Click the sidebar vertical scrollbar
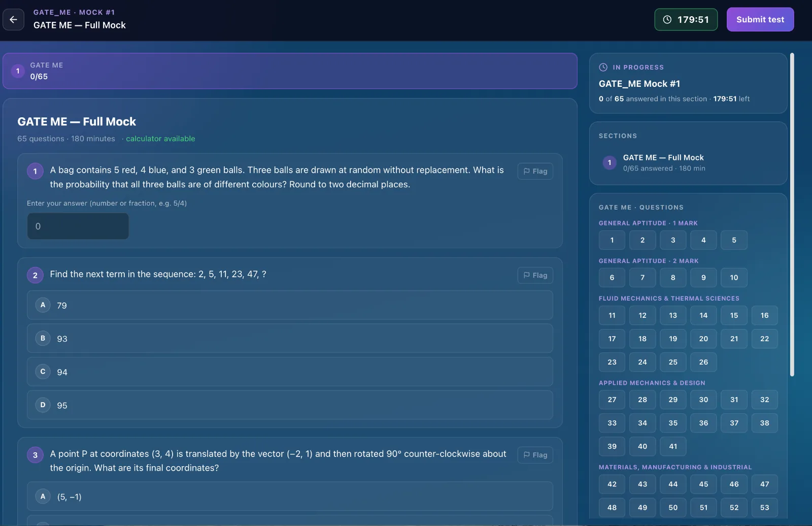This screenshot has width=812, height=526. [792, 215]
